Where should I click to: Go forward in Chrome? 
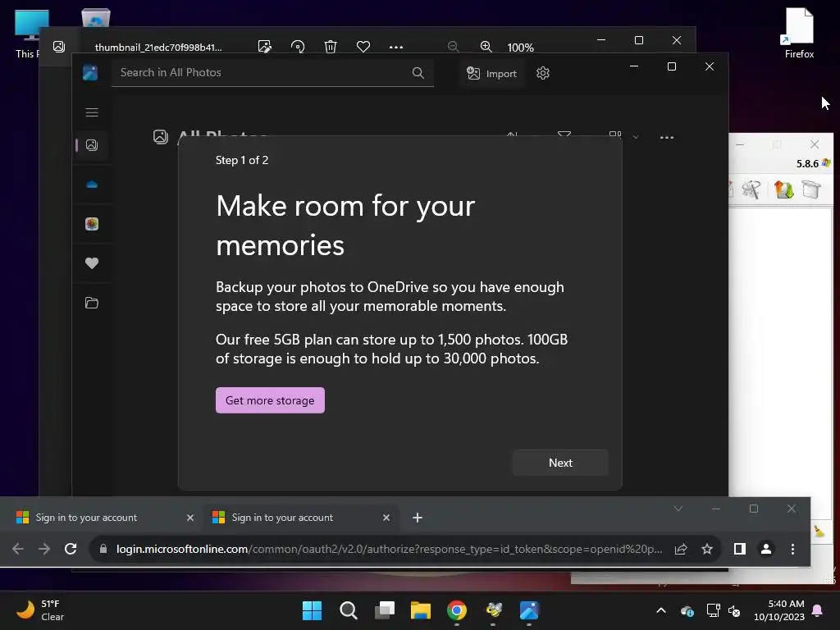(x=44, y=549)
